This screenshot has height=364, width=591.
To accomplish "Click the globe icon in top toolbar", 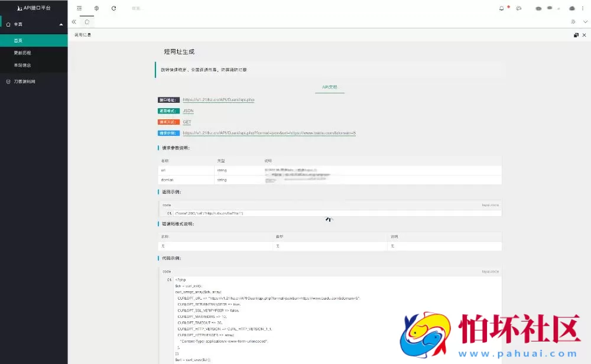I will (96, 8).
